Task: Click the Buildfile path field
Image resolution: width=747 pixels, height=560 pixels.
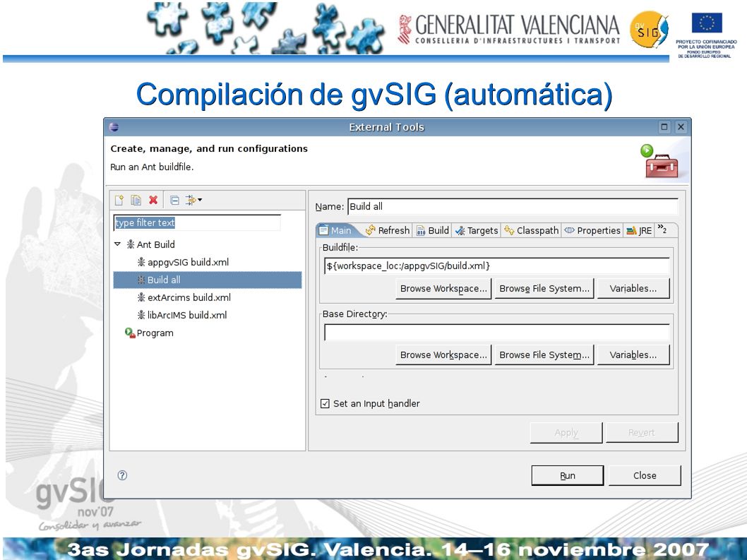Action: tap(497, 266)
